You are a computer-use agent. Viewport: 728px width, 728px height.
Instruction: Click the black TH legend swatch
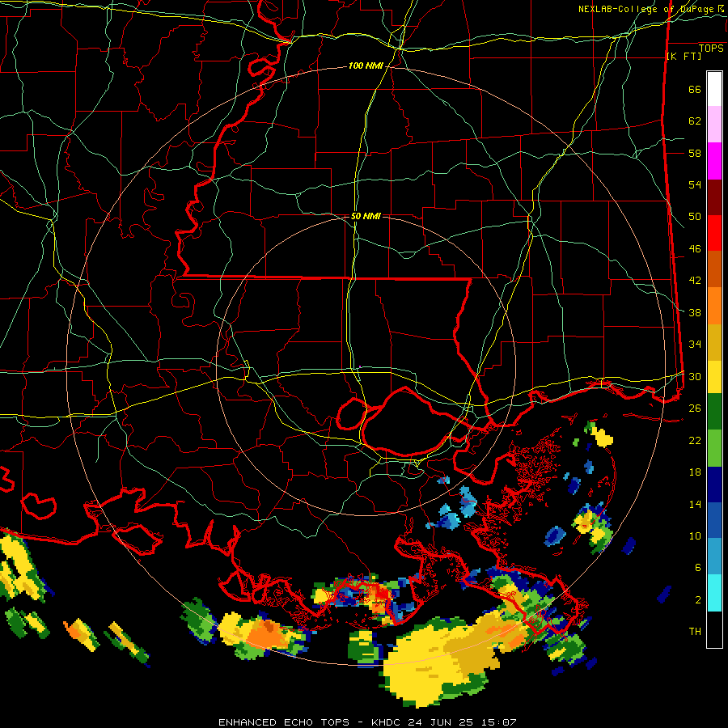(714, 629)
